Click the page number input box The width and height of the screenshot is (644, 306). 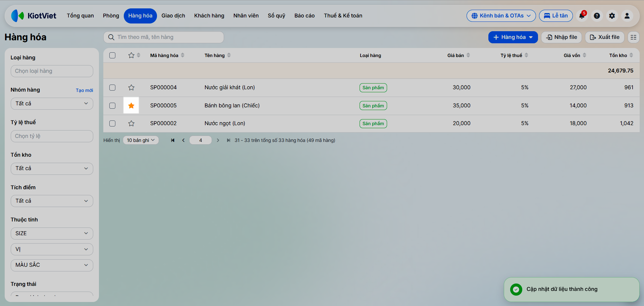[201, 140]
